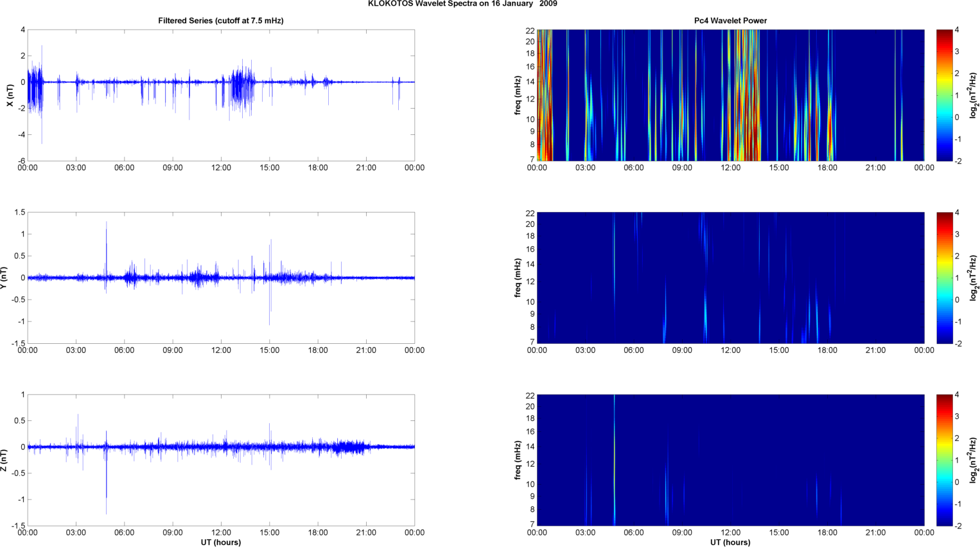This screenshot has height=547, width=980.
Task: Click the top X wavelet colorbar
Action: point(944,95)
